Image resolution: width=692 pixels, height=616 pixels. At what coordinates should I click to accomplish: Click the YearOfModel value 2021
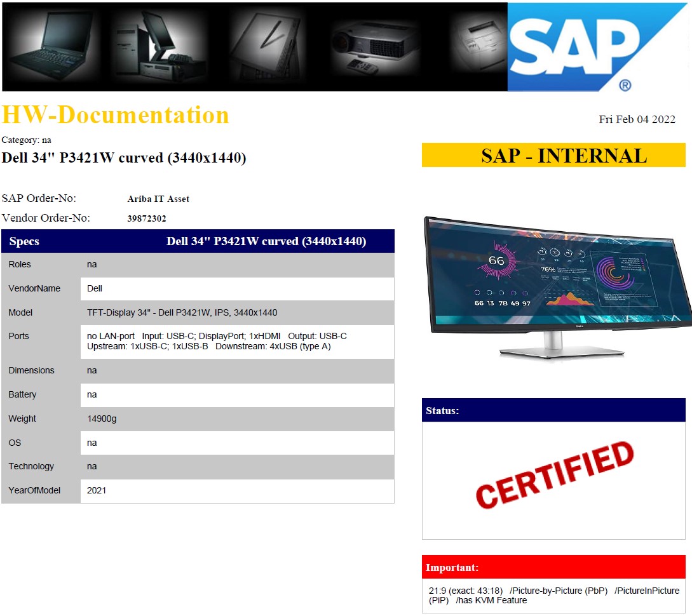pos(96,490)
